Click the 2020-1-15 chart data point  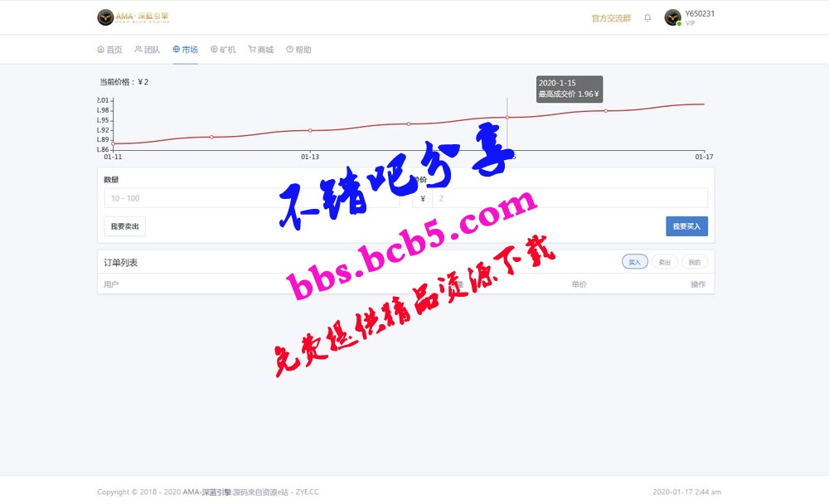[x=507, y=118]
